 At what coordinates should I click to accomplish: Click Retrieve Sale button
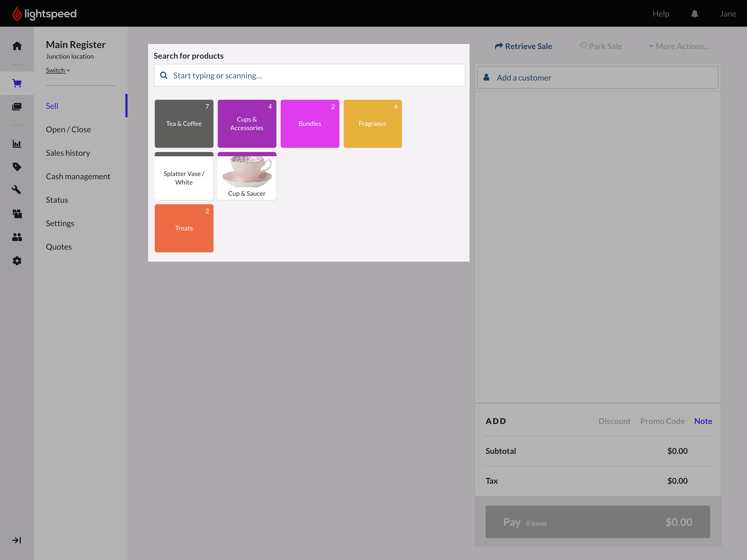523,46
